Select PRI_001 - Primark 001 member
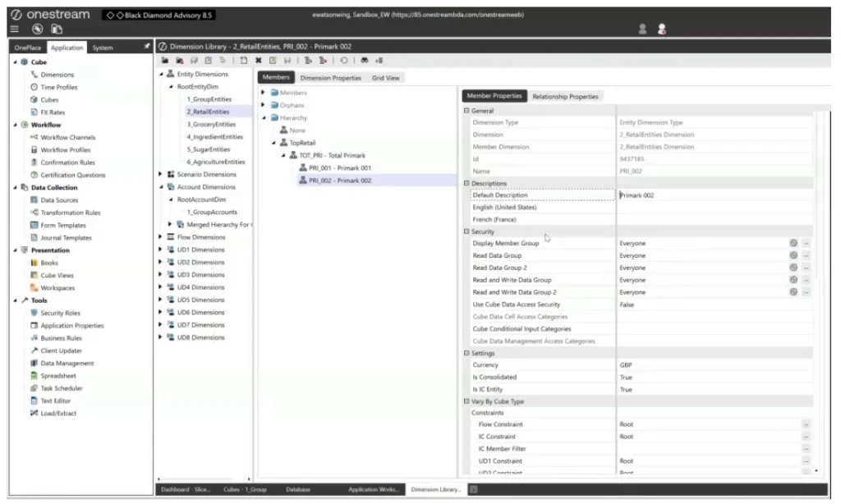841x504 pixels. coord(339,167)
